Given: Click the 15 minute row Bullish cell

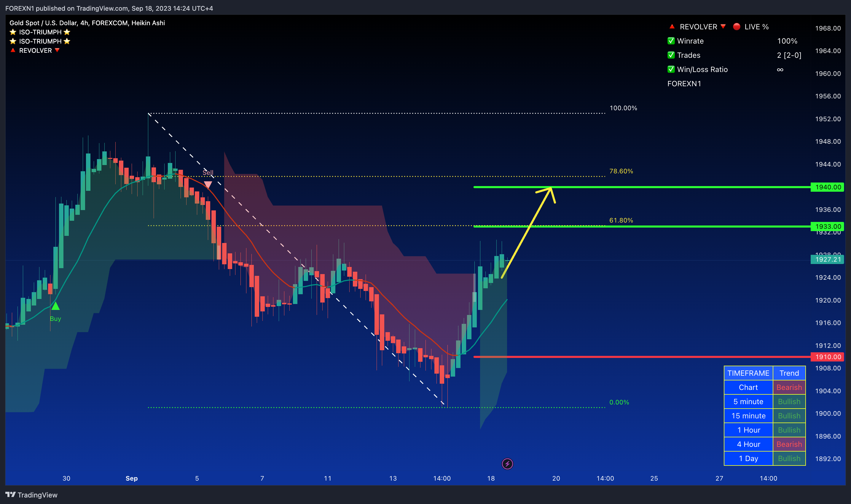Looking at the screenshot, I should tap(789, 416).
